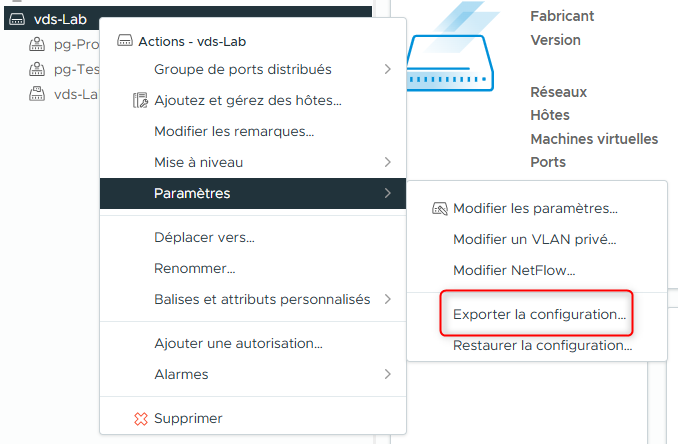Image resolution: width=678 pixels, height=444 pixels.
Task: Expand Balises et attributs personnalisés arrow
Action: click(387, 299)
